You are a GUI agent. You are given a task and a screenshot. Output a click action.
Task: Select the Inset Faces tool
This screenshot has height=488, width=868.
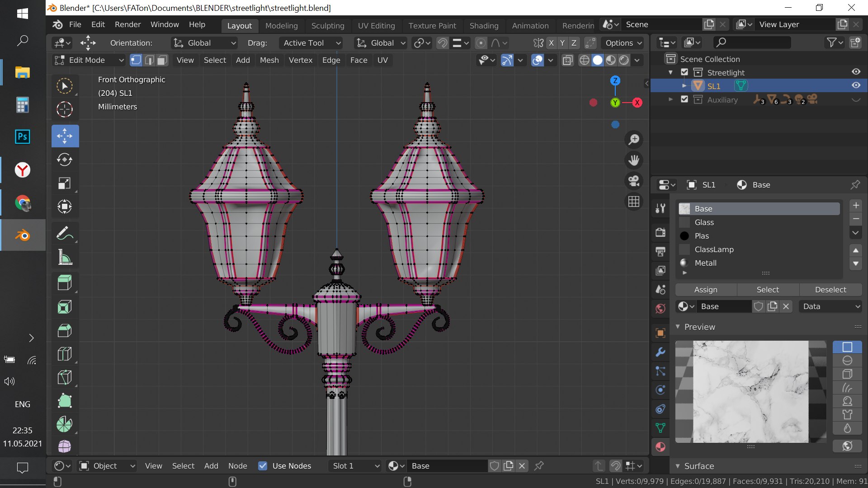coord(65,307)
